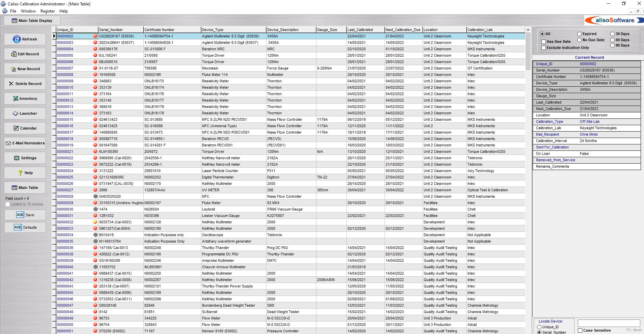Click red status dot for 00000002
The height and width of the screenshot is (334, 644).
[x=95, y=36]
